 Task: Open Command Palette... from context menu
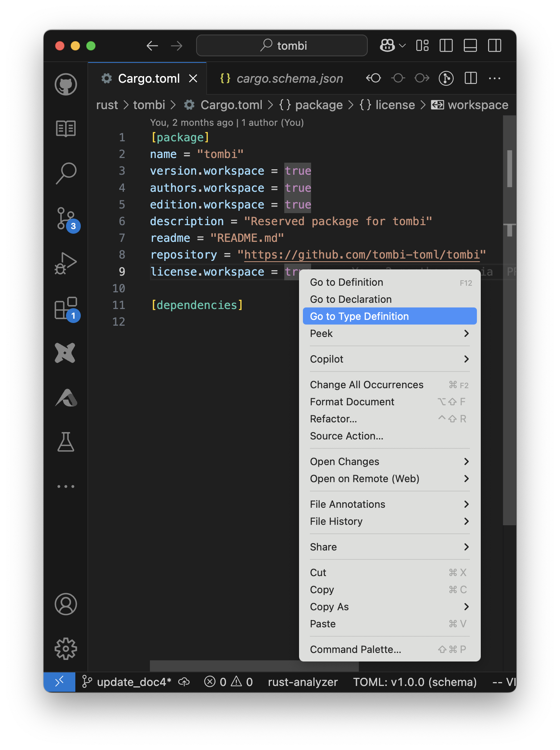tap(390, 649)
